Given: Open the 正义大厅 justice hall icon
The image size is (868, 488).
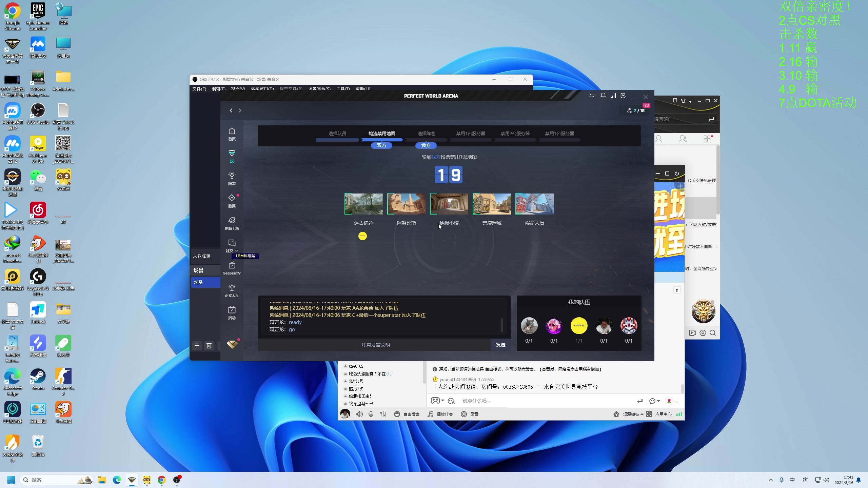Looking at the screenshot, I should [x=232, y=291].
